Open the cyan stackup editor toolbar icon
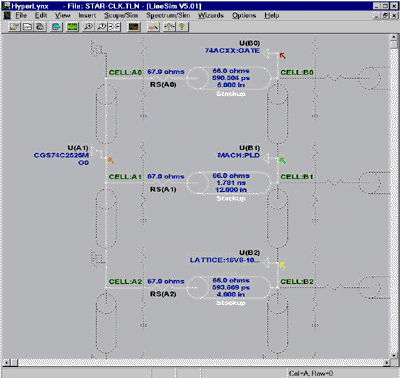 click(56, 27)
